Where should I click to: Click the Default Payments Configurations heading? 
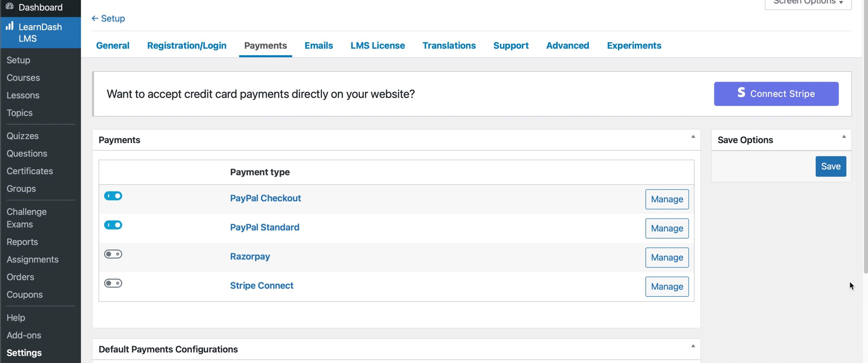(x=168, y=349)
